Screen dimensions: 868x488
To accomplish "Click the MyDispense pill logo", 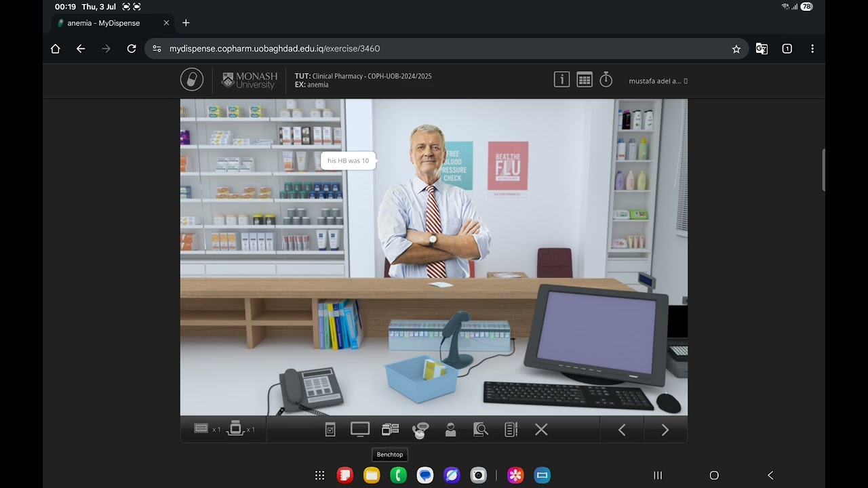I will (192, 80).
